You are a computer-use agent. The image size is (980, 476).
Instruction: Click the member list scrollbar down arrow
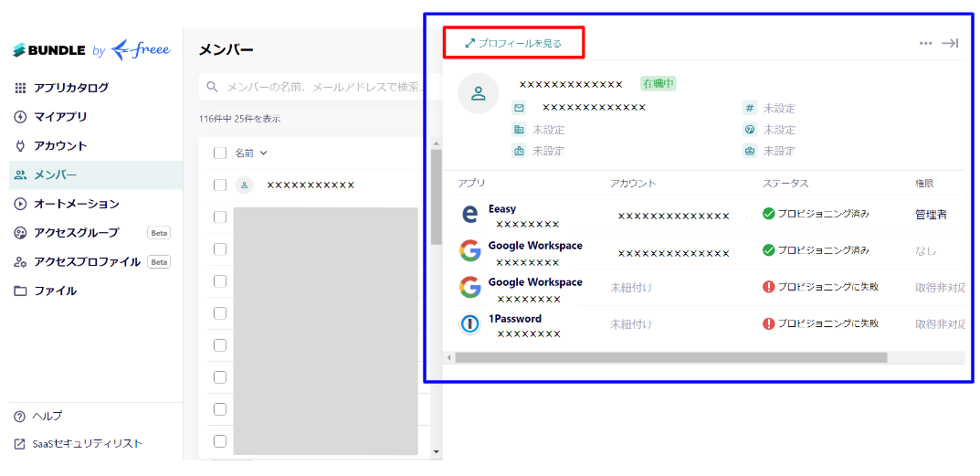click(x=436, y=450)
